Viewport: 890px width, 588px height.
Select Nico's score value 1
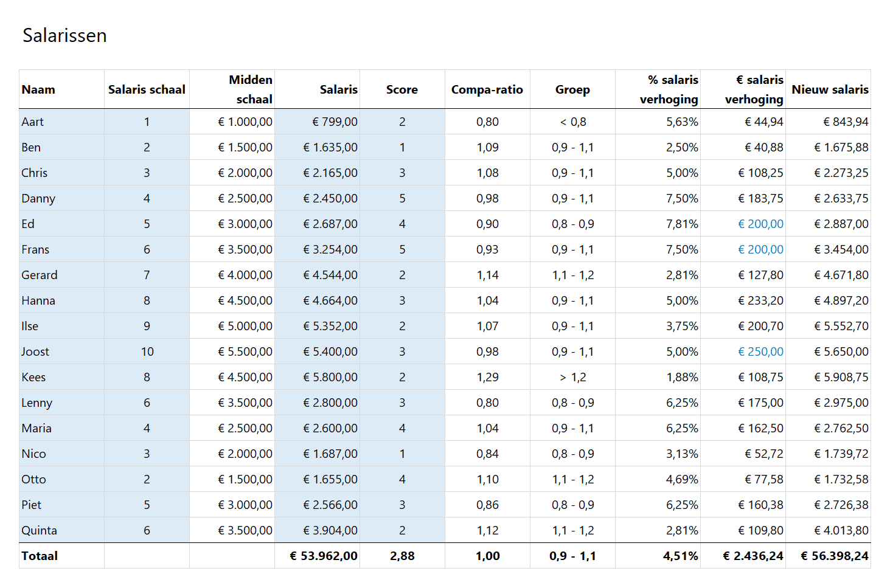[x=402, y=453]
